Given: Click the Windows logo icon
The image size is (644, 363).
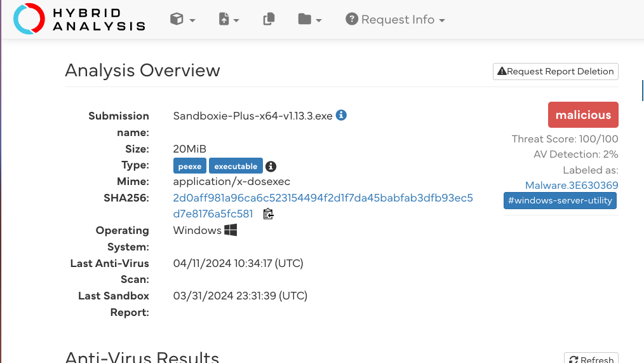Looking at the screenshot, I should [231, 230].
